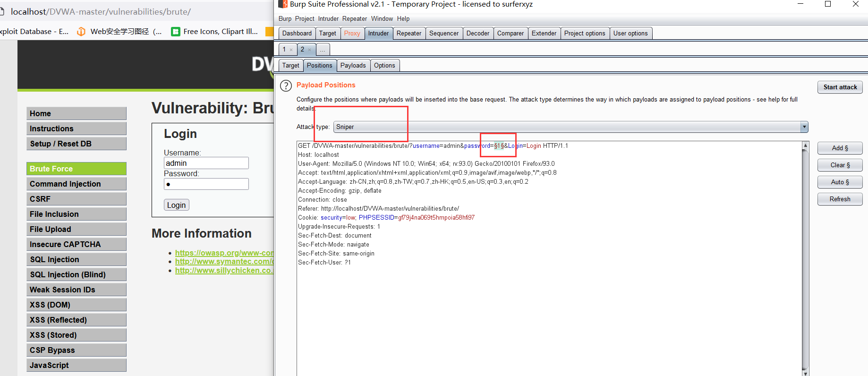The width and height of the screenshot is (868, 376).
Task: Click the Free Icons bookmark favicon
Action: click(176, 32)
